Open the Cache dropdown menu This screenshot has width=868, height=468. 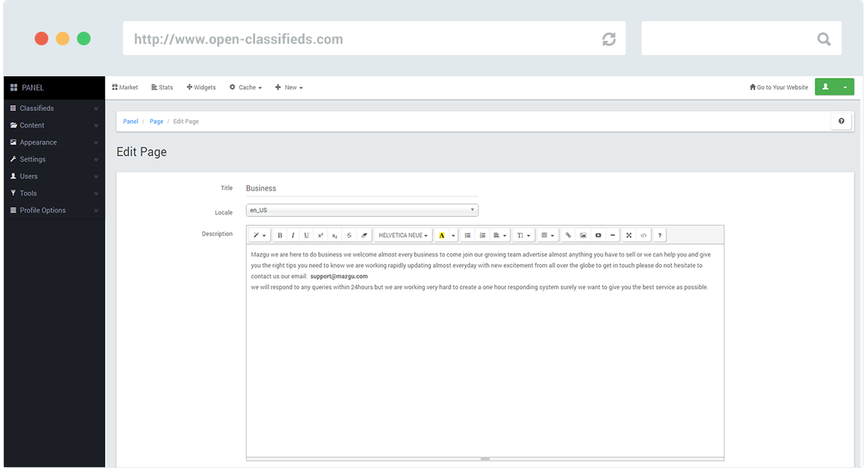pos(246,88)
